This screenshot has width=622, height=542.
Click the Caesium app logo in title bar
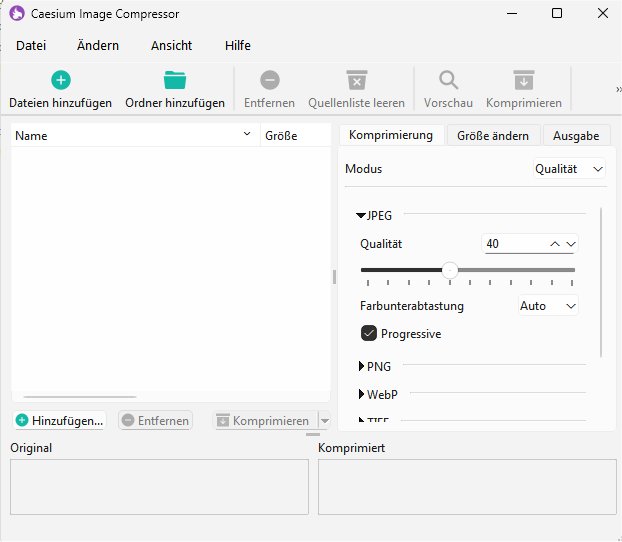pyautogui.click(x=17, y=13)
